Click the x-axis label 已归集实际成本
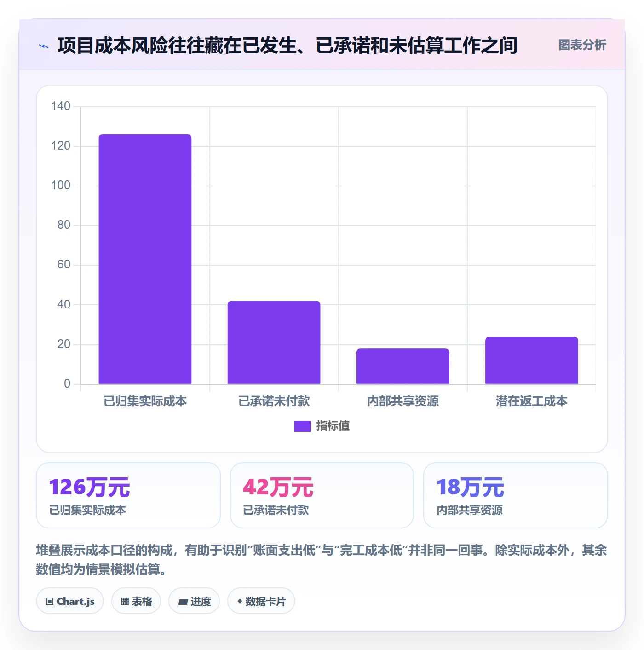644x650 pixels. (145, 401)
